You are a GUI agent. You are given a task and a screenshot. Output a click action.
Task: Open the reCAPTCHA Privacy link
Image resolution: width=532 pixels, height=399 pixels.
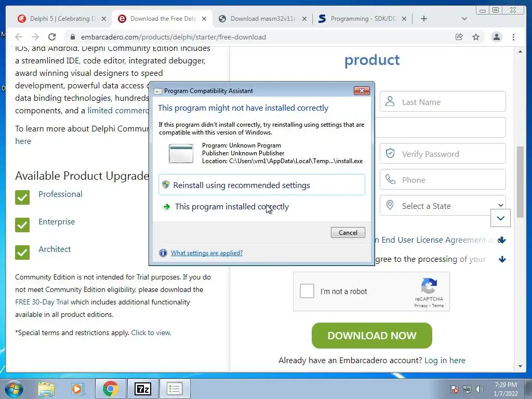421,305
